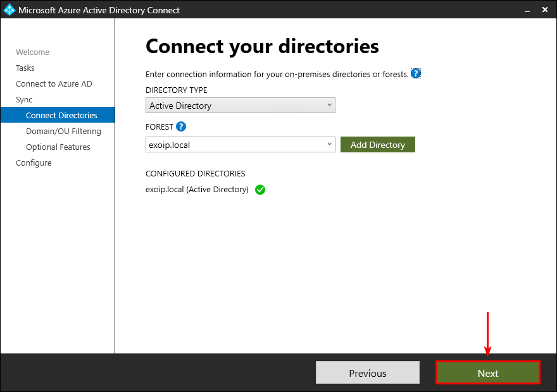The image size is (557, 392).
Task: Select Connect Directories in sidebar
Action: point(61,116)
